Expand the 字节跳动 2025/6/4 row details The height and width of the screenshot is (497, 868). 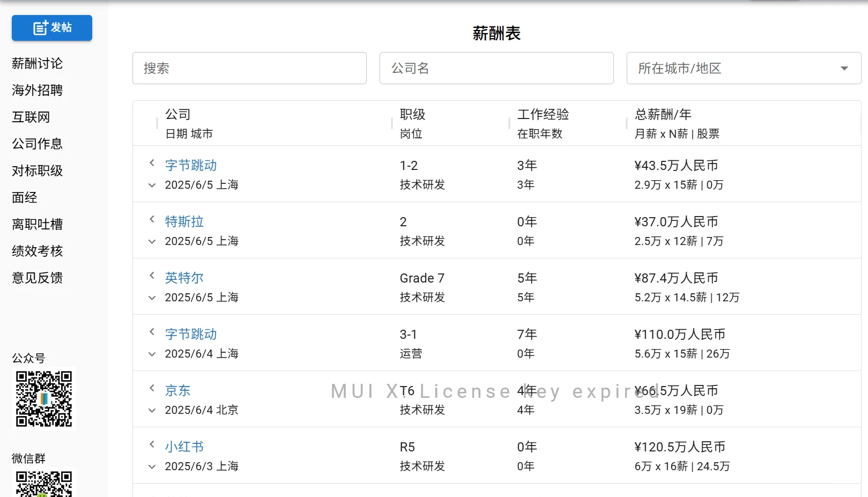(x=152, y=354)
